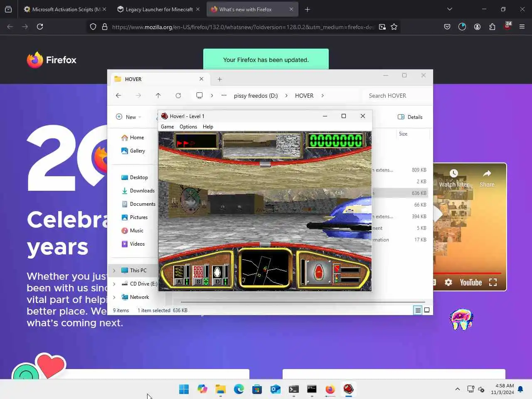Switch to Legacy Launcher for Minecraft tab
The width and height of the screenshot is (532, 399).
click(x=158, y=9)
